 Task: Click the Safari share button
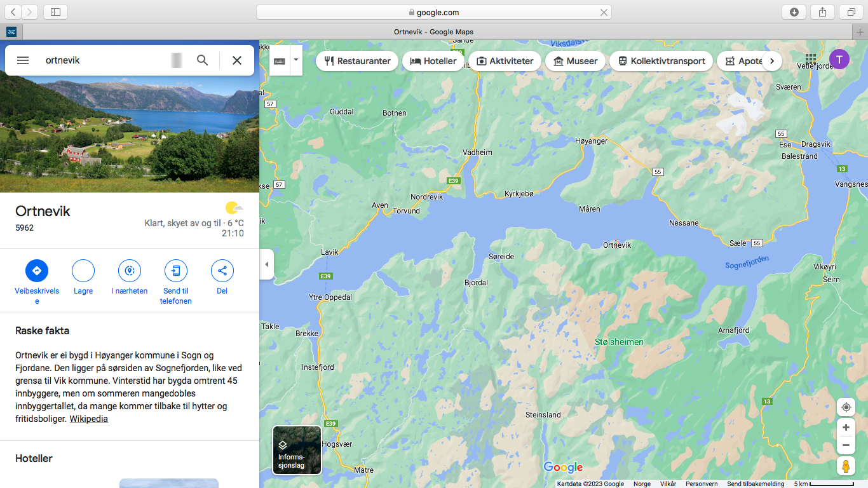point(822,12)
